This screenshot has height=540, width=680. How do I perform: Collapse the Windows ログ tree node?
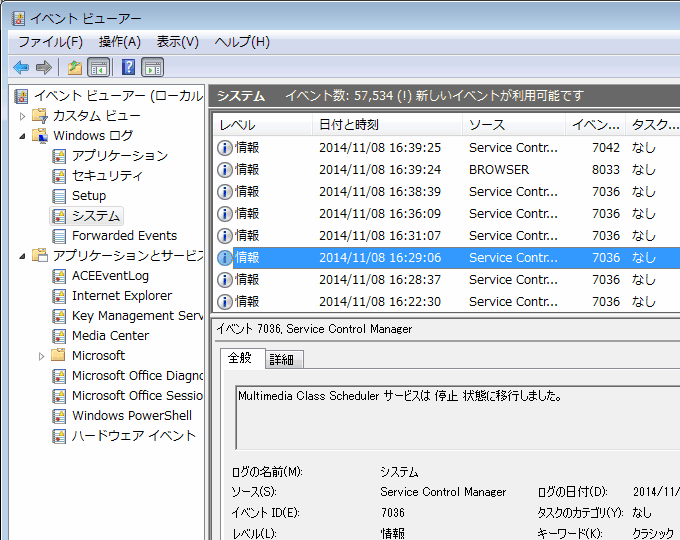pyautogui.click(x=23, y=136)
